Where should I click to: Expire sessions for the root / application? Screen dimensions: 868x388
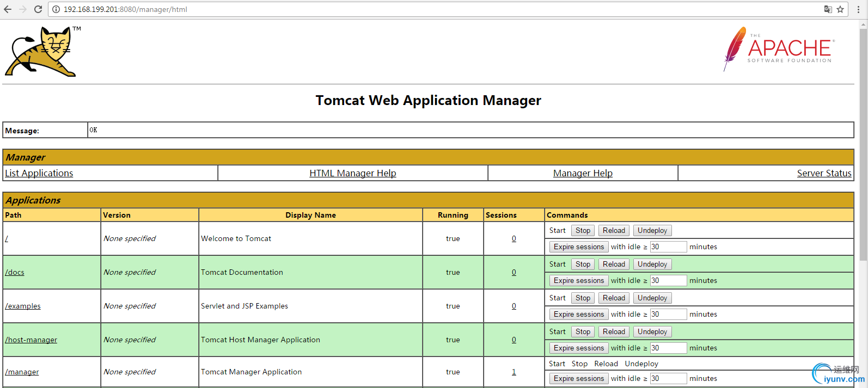pyautogui.click(x=579, y=247)
